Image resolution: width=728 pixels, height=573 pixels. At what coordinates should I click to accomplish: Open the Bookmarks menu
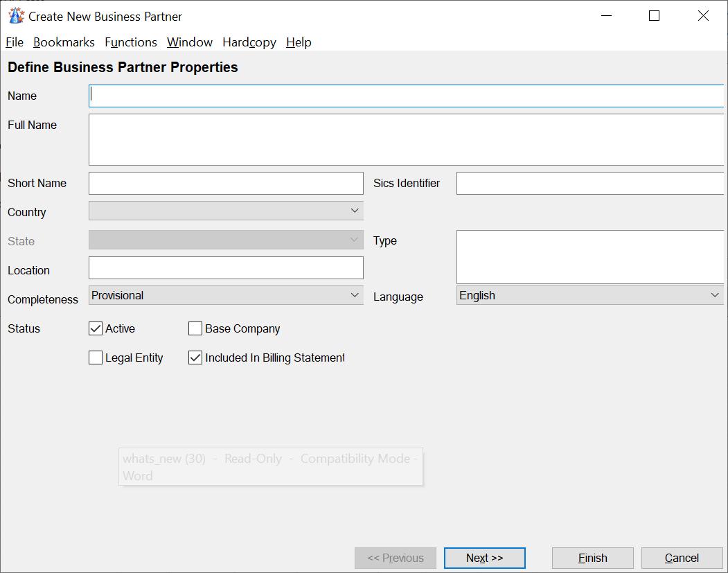pos(64,42)
